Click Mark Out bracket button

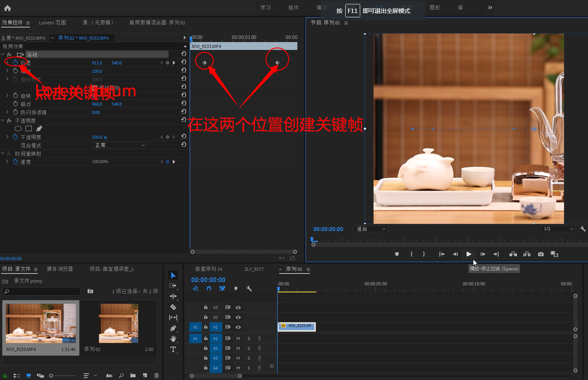(x=424, y=254)
